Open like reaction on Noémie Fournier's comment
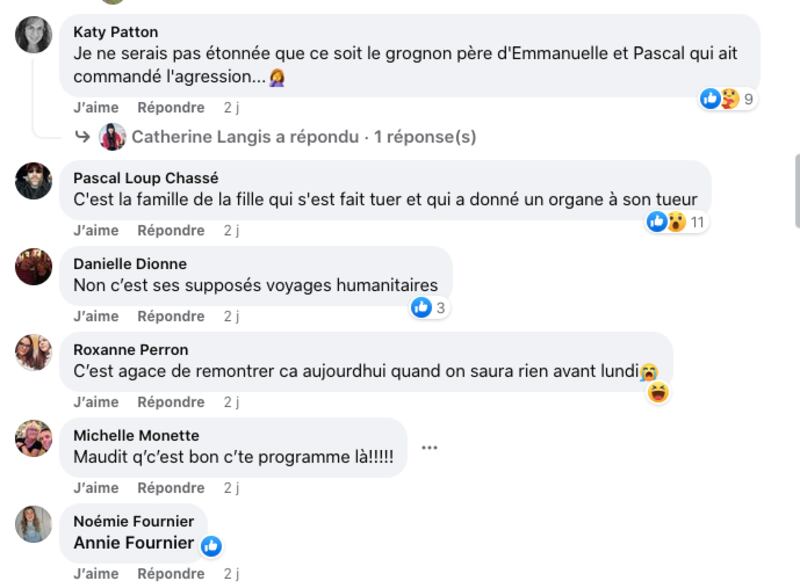The width and height of the screenshot is (800, 588). (x=211, y=546)
